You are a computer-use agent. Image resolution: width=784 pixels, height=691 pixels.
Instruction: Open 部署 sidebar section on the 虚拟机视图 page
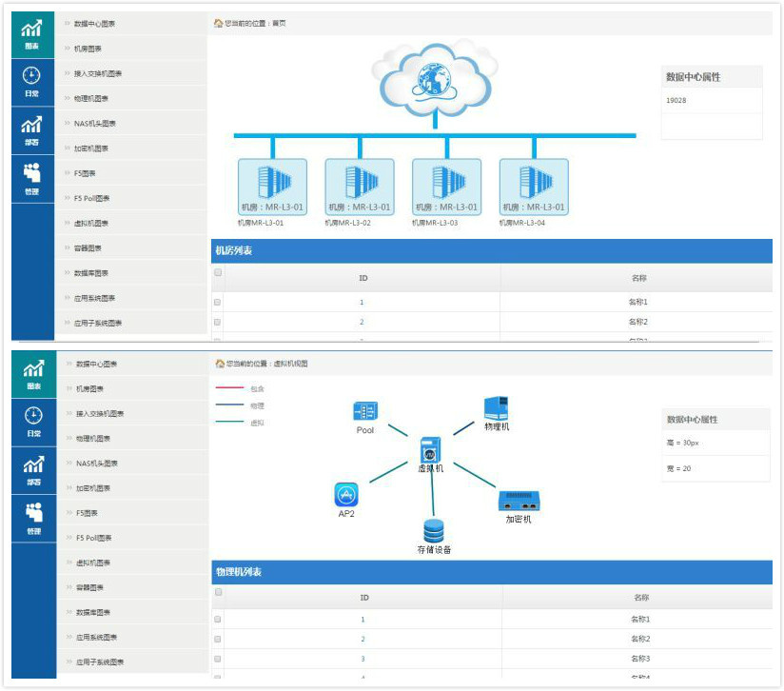click(x=34, y=470)
